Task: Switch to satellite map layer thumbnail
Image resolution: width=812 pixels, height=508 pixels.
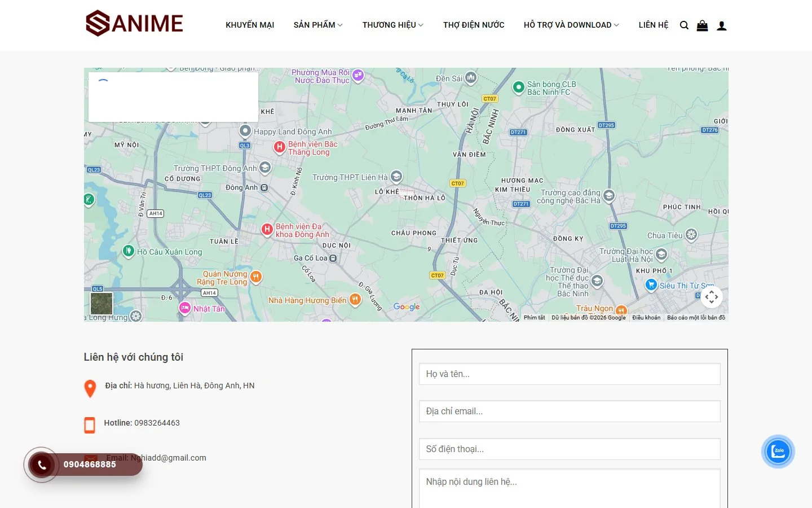Action: (x=101, y=304)
